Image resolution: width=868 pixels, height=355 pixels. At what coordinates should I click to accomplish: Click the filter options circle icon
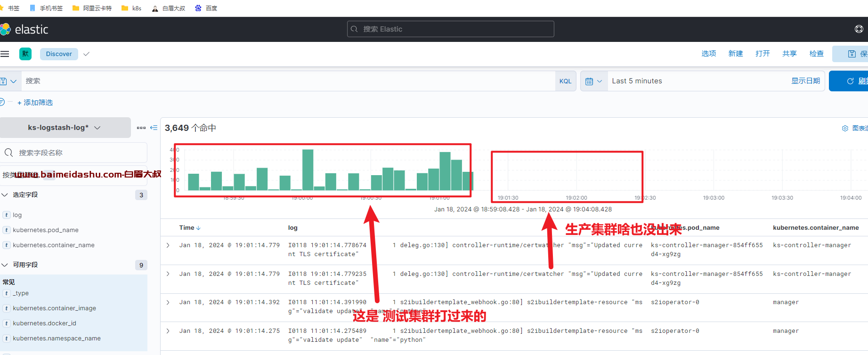coord(2,102)
